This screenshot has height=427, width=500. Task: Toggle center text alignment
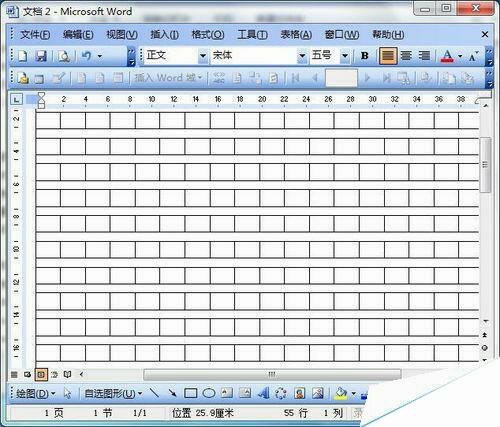pyautogui.click(x=406, y=56)
